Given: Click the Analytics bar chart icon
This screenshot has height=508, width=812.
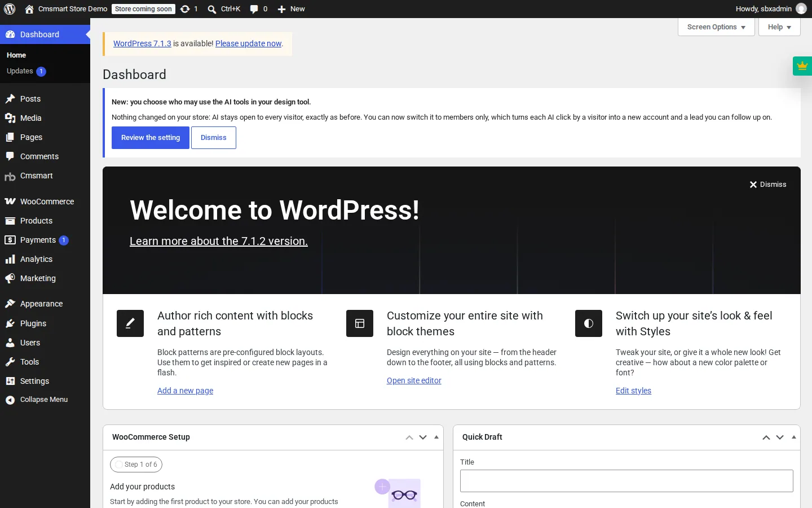Looking at the screenshot, I should click(10, 259).
